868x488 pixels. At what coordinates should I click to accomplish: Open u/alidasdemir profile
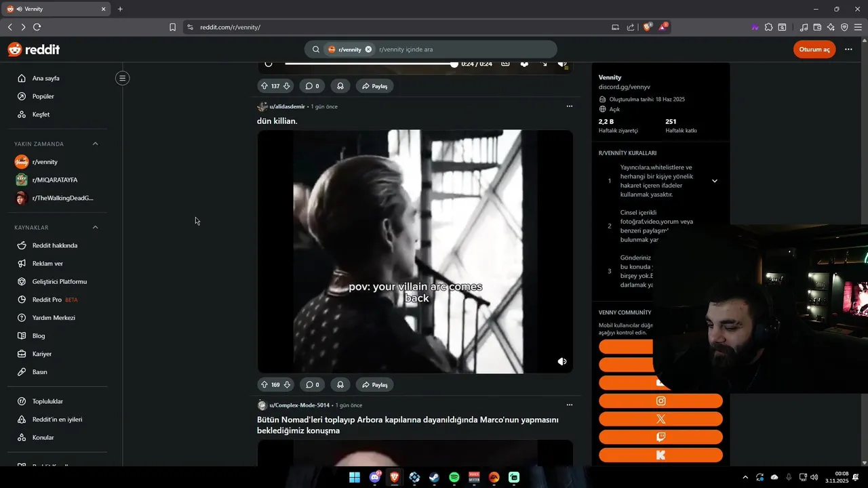tap(287, 106)
